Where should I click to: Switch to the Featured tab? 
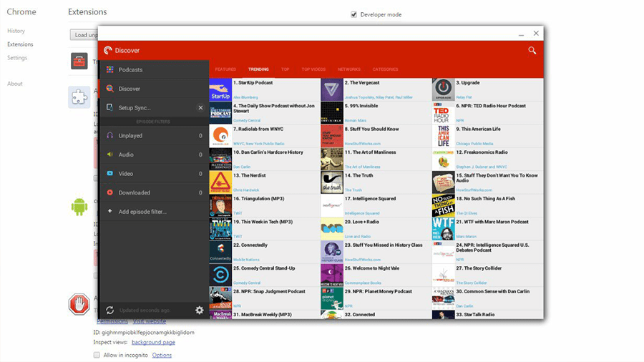[225, 69]
